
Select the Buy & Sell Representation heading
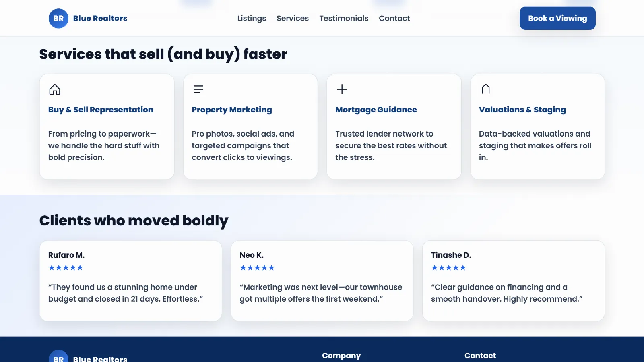[x=101, y=110]
